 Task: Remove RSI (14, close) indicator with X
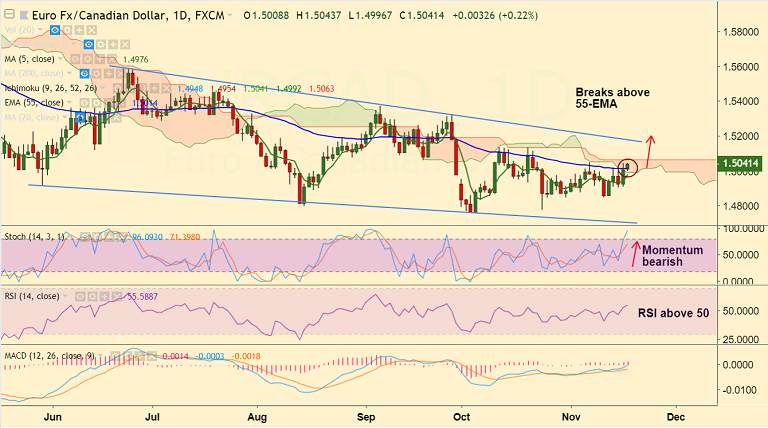[x=117, y=297]
